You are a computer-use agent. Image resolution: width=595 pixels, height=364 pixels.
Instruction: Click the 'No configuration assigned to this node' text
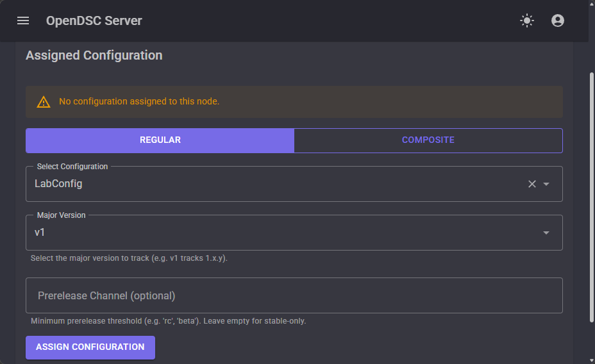click(139, 101)
